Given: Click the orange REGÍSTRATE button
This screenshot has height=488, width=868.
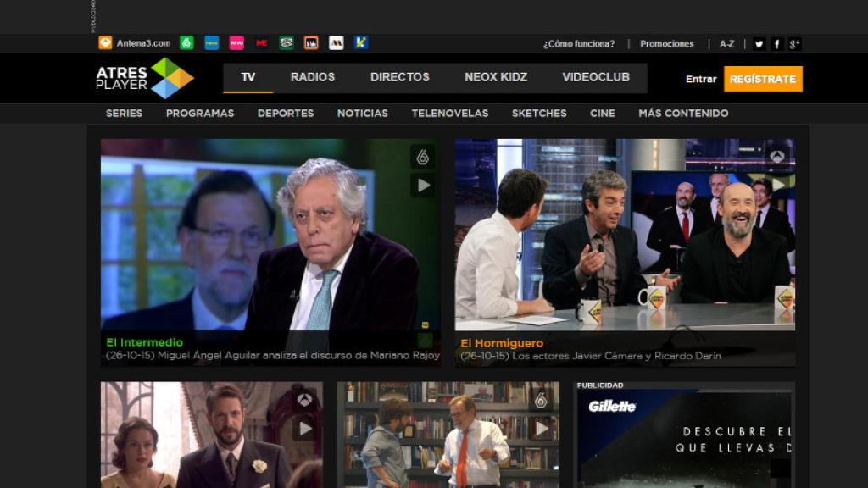Looking at the screenshot, I should (x=763, y=80).
